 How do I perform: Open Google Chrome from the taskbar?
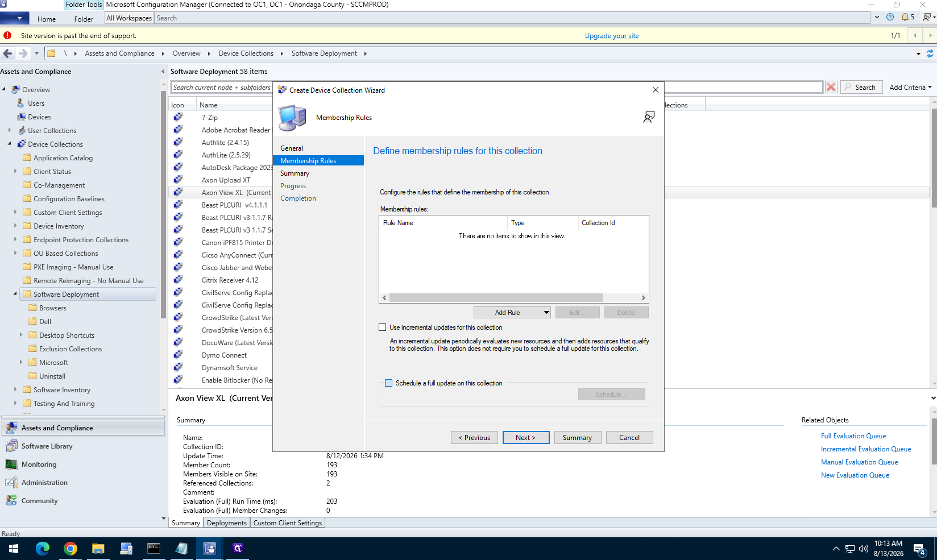click(71, 549)
